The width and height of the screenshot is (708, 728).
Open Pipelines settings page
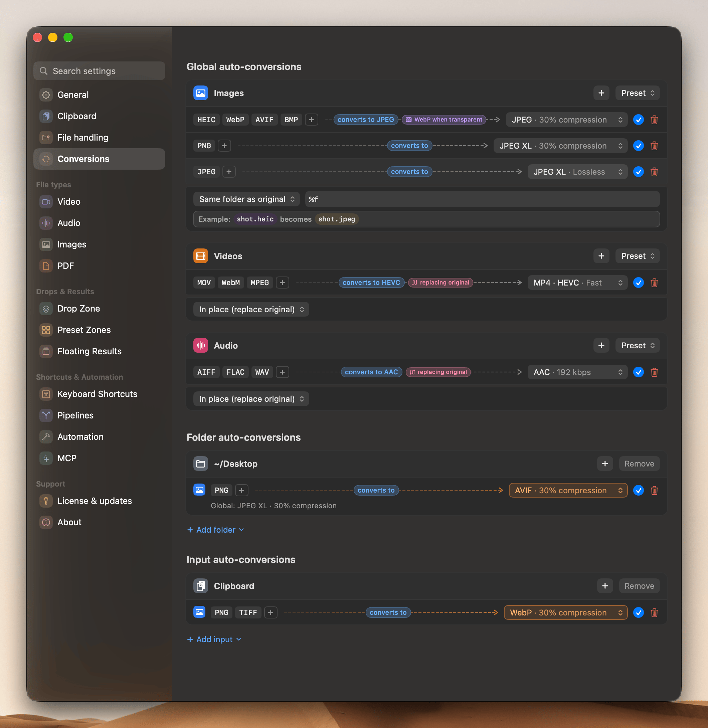tap(99, 415)
